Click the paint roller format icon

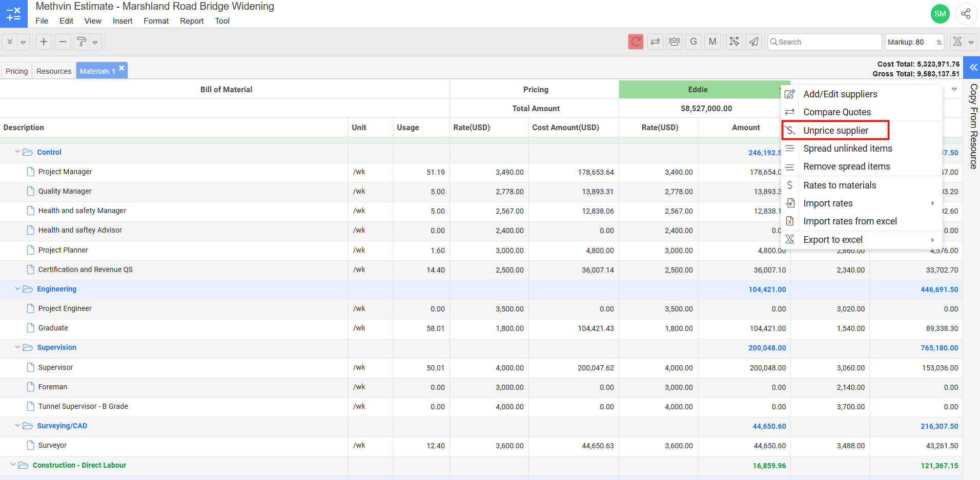click(81, 42)
